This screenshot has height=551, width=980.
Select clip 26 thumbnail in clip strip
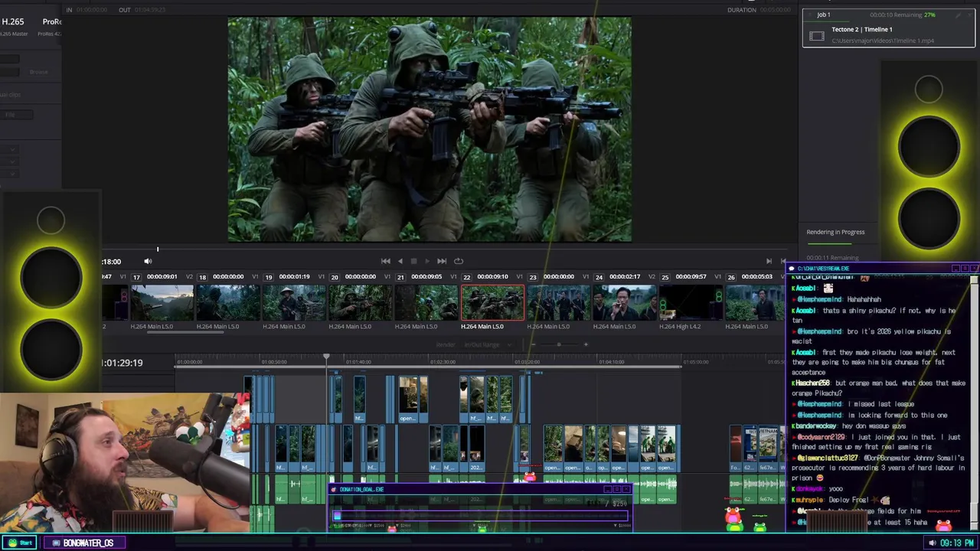pyautogui.click(x=754, y=302)
